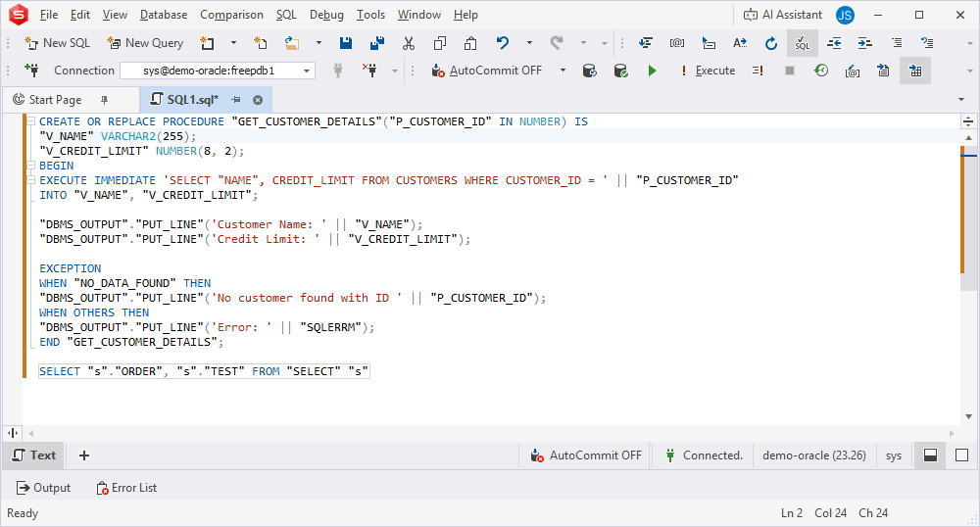The width and height of the screenshot is (980, 527).
Task: Click the Open File folder icon
Action: click(x=291, y=43)
